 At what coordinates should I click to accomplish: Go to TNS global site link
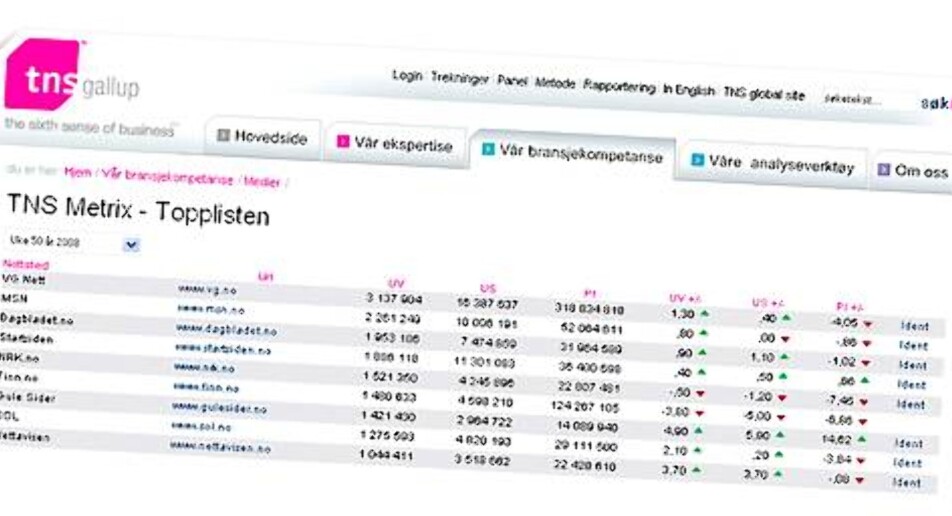(x=763, y=95)
